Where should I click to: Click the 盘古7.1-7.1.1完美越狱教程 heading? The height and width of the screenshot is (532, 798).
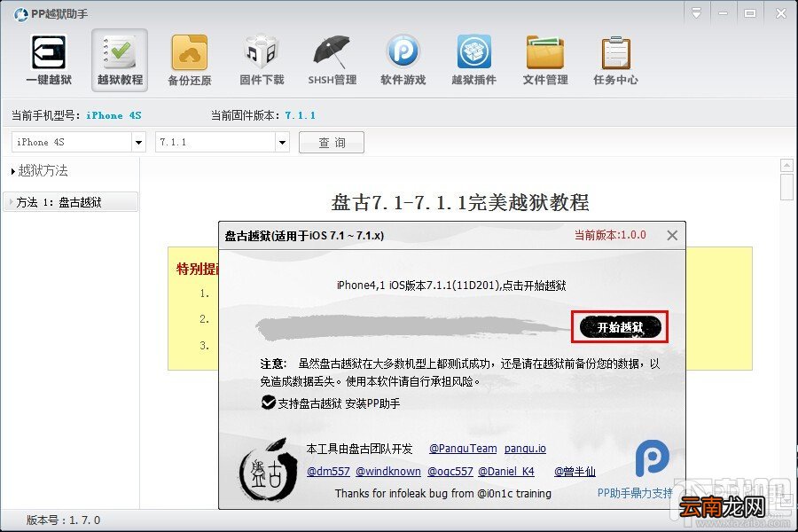pos(460,203)
